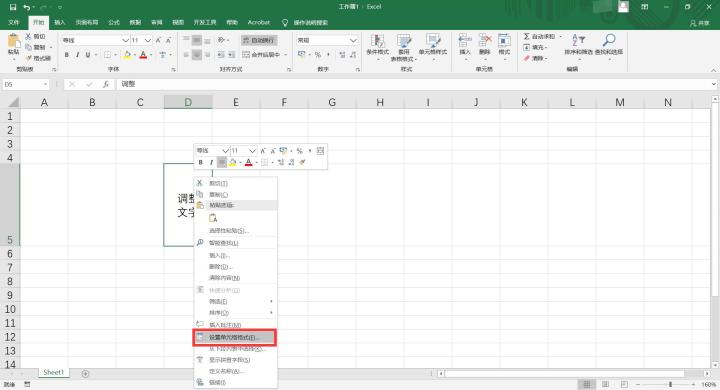Screen dimensions: 720x390
Task: Toggle ribbon horizontal Center align
Action: [x=197, y=55]
